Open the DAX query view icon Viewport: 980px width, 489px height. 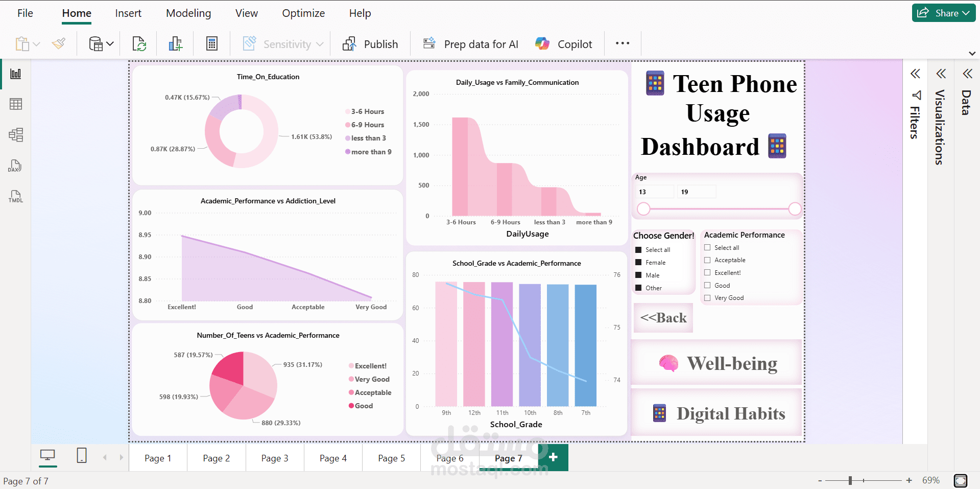pyautogui.click(x=15, y=166)
